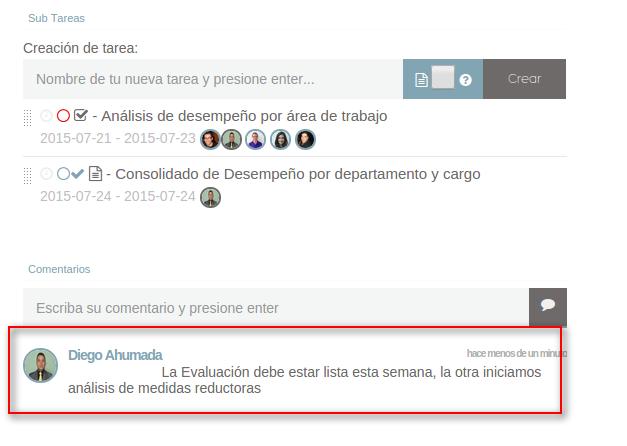Toggle the red status circle of the Análisis de desempeño task
Viewport: 627px width, 446px height.
pos(63,116)
